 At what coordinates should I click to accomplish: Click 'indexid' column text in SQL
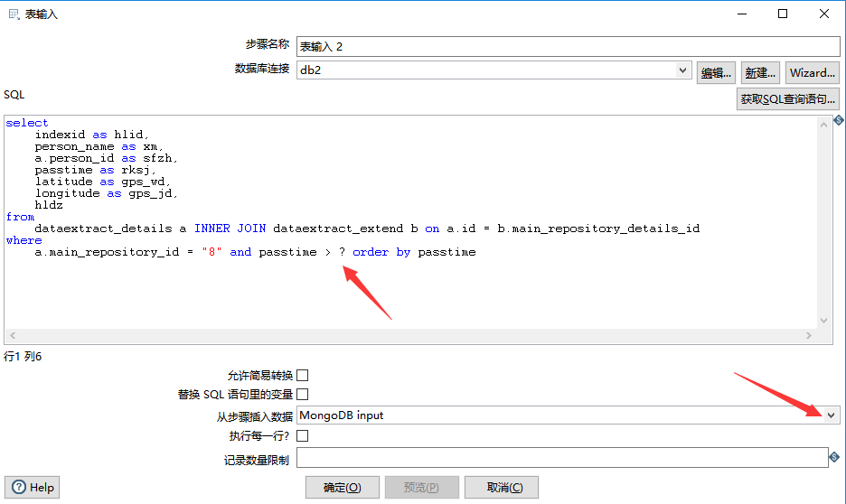(x=60, y=135)
